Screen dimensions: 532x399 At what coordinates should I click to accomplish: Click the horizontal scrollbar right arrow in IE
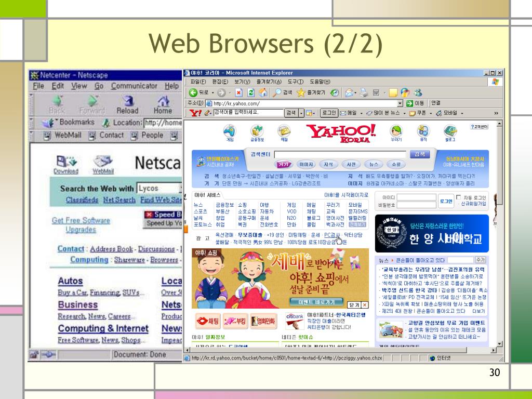click(x=494, y=350)
